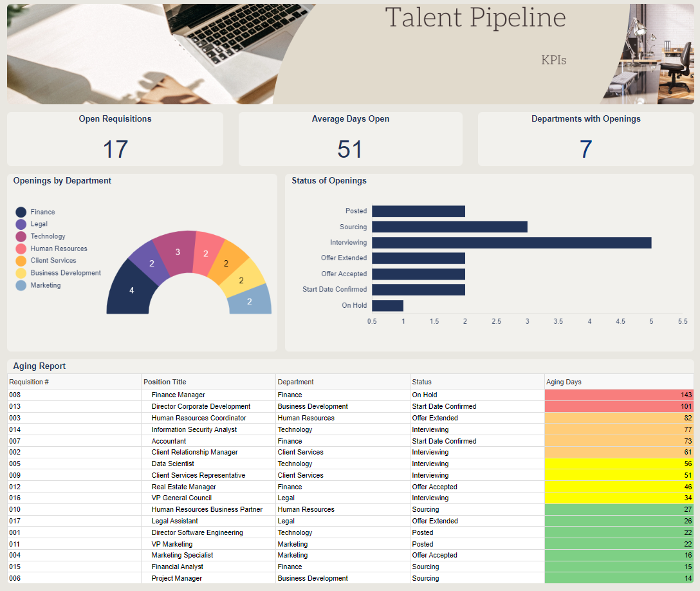Select Client Services Representative position
Viewport: 700px width, 591px height.
click(x=198, y=476)
